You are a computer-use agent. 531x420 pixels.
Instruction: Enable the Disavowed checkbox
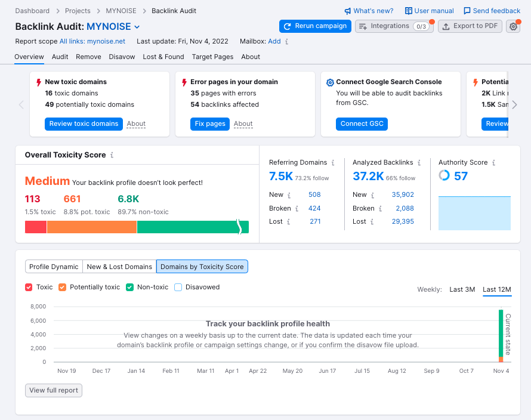[178, 287]
